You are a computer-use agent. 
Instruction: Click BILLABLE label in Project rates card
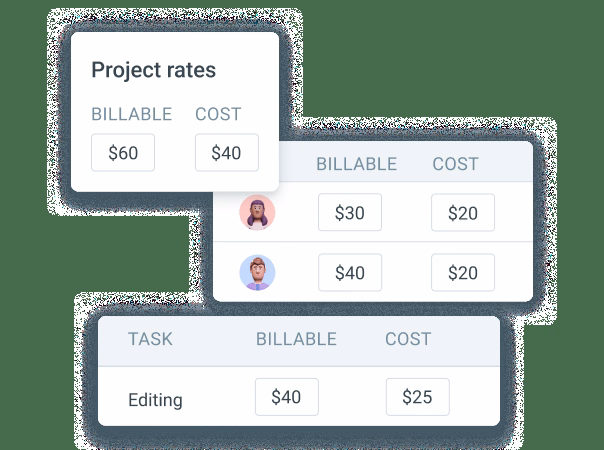[x=131, y=114]
